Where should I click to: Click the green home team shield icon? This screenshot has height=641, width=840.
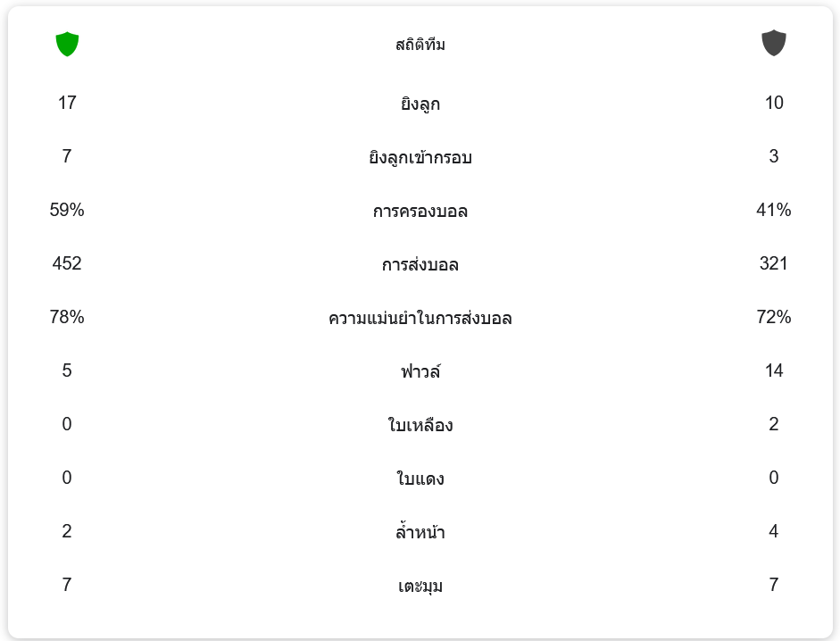click(x=67, y=44)
